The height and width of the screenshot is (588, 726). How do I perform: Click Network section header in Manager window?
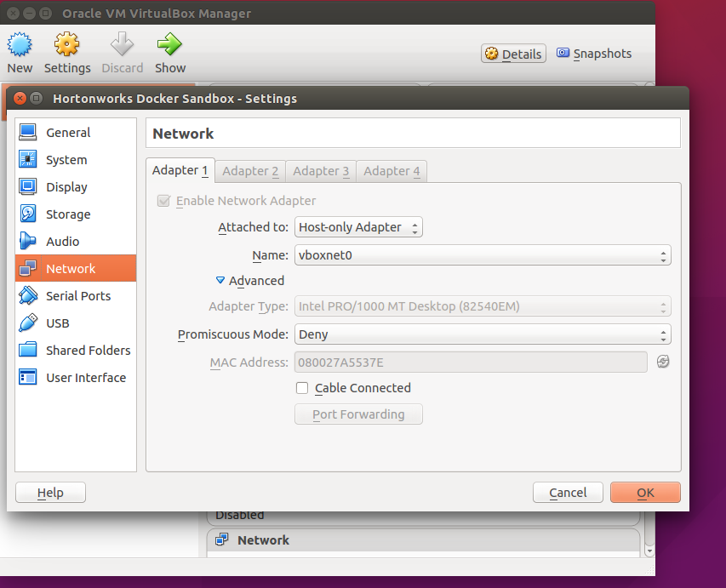click(423, 539)
